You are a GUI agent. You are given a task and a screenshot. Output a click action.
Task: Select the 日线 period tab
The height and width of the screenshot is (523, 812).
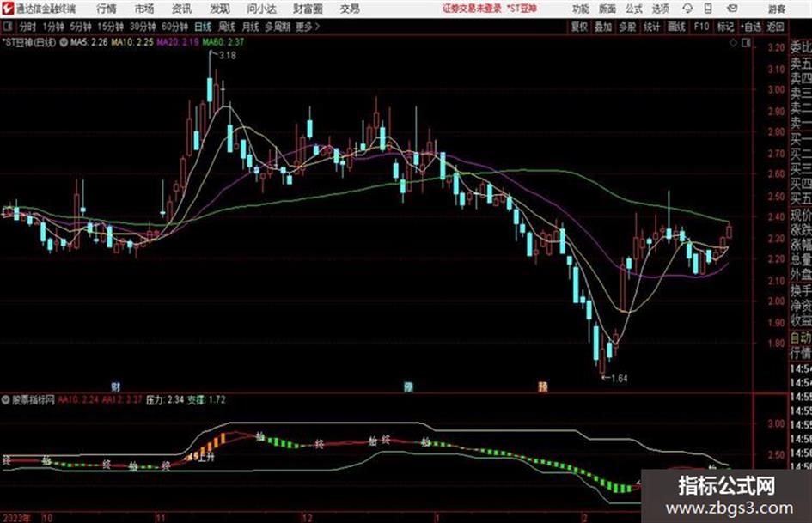pos(203,27)
